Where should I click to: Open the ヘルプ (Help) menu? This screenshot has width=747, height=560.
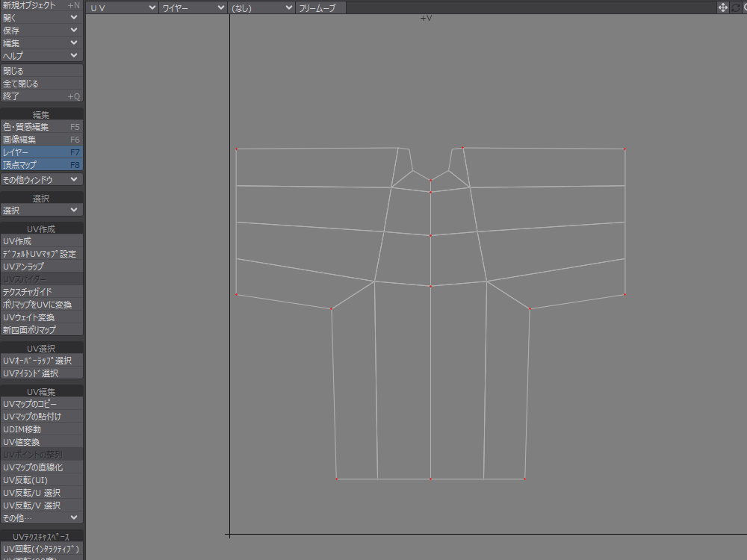point(41,56)
